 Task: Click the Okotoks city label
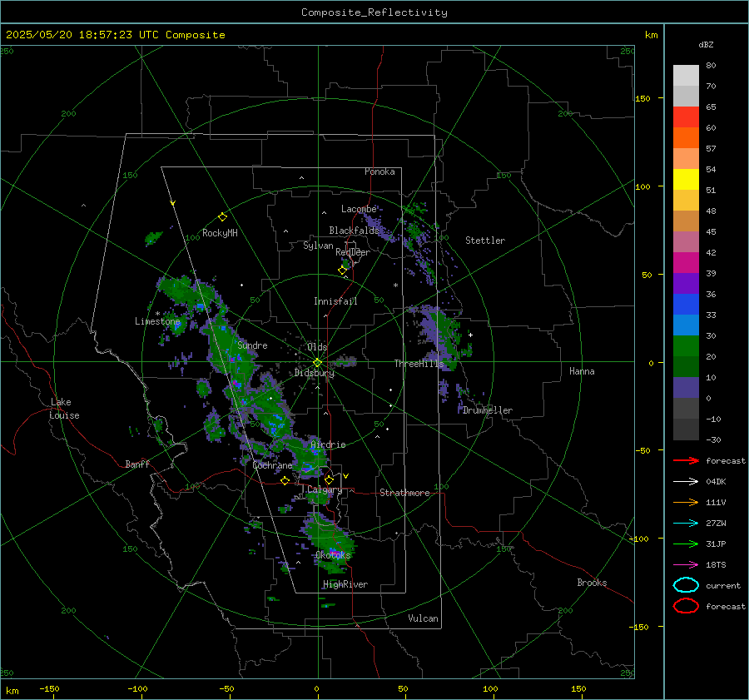click(333, 554)
